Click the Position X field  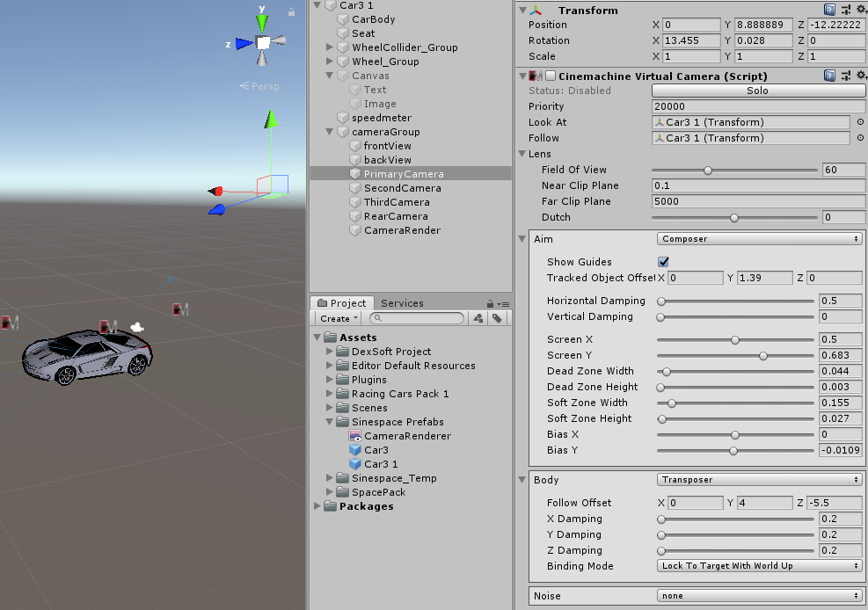pos(691,25)
